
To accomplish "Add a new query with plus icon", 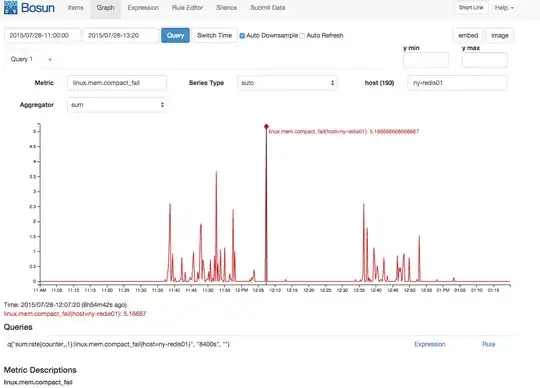I will [x=50, y=60].
